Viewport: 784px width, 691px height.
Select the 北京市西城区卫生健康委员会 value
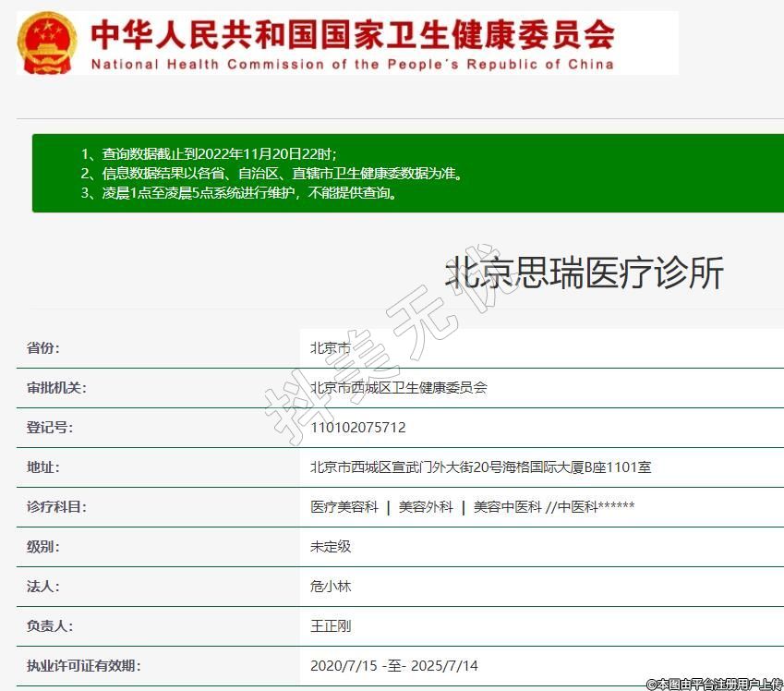click(x=398, y=388)
